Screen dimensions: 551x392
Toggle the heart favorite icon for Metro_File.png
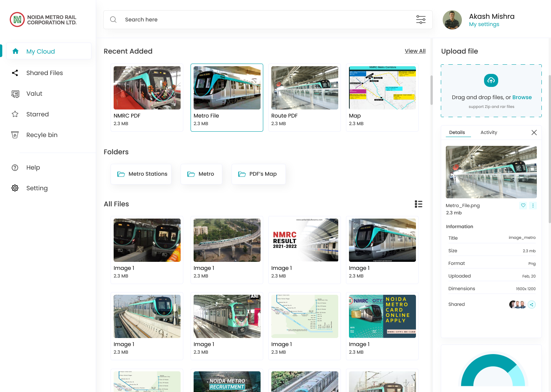pyautogui.click(x=523, y=206)
